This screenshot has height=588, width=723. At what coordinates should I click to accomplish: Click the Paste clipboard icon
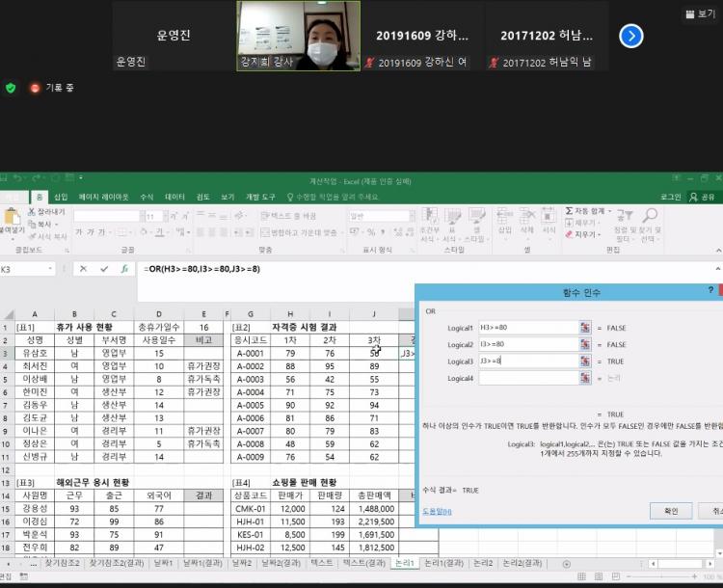tap(11, 220)
